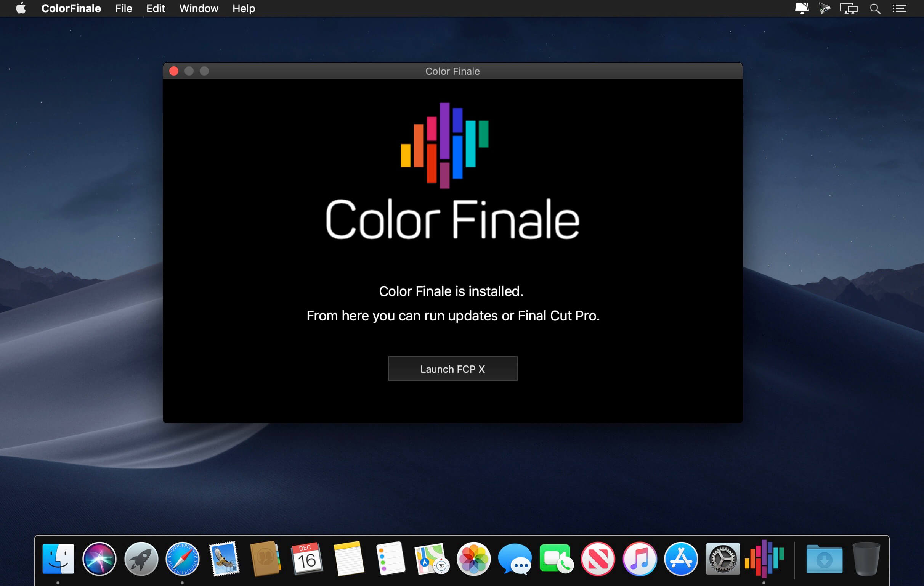Open the Color Finale icon in the Dock

point(764,559)
